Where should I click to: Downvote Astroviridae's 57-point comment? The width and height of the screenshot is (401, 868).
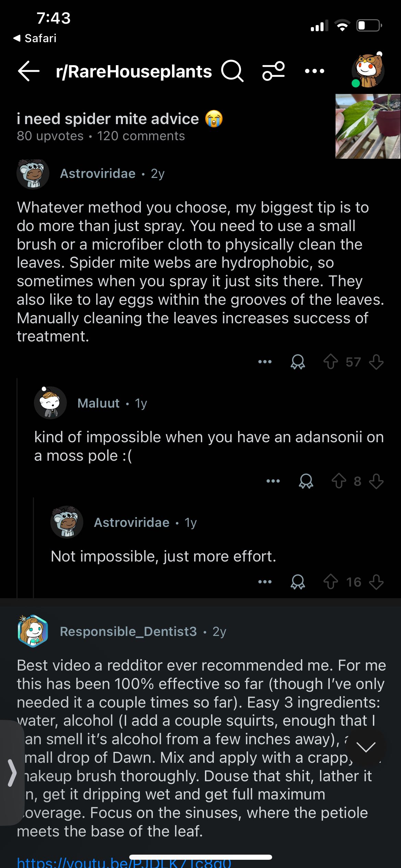pos(376,362)
